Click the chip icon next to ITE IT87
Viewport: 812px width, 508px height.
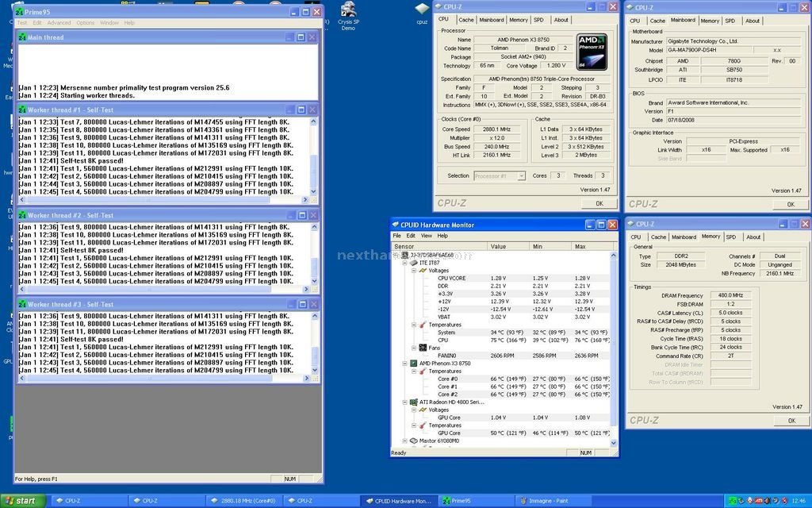coord(414,263)
